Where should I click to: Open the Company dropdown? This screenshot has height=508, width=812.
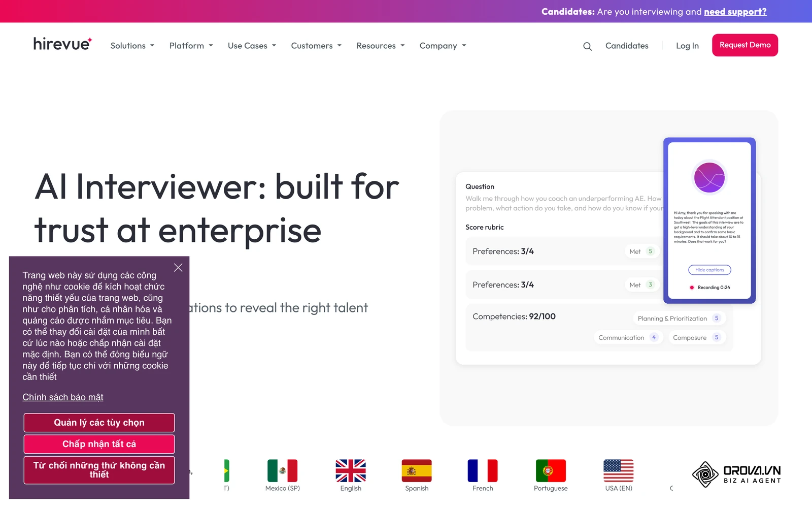[443, 46]
